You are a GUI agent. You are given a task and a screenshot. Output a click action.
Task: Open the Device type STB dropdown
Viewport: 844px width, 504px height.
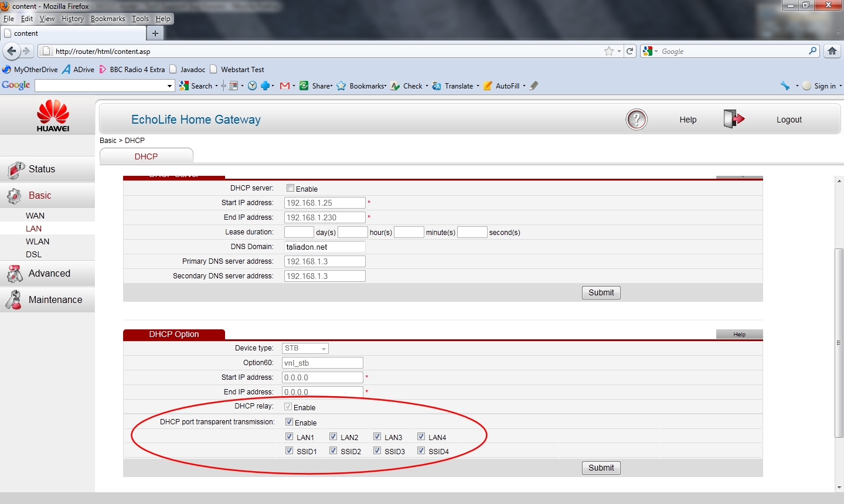click(x=305, y=348)
